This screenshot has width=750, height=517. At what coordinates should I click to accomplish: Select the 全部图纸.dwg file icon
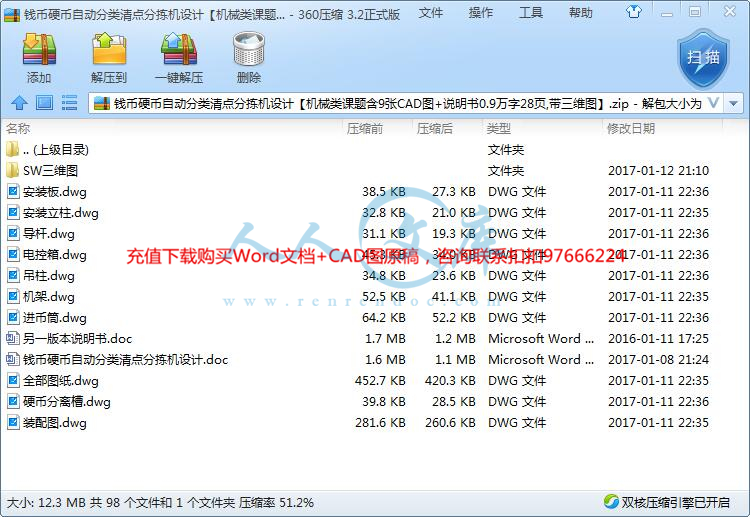pyautogui.click(x=13, y=381)
